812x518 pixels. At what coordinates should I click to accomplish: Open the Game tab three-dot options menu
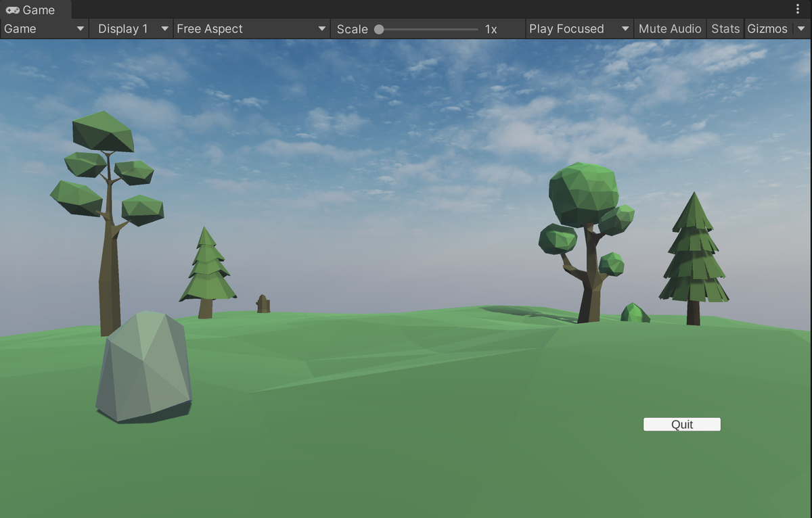click(798, 9)
